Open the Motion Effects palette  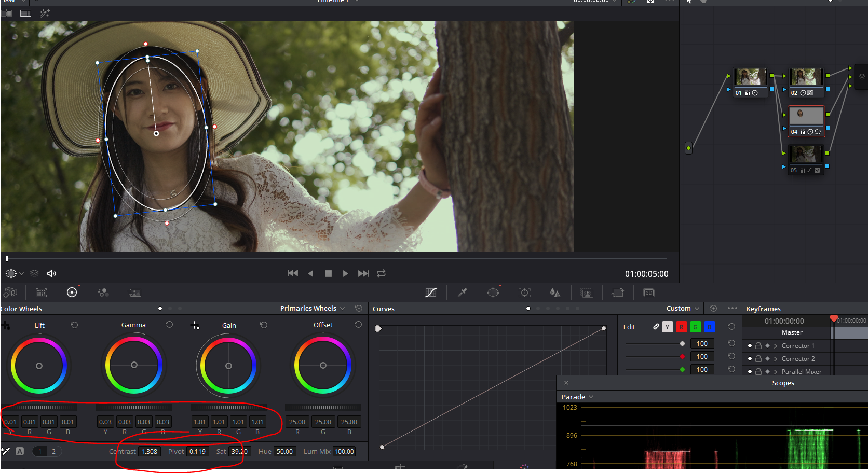pos(134,293)
